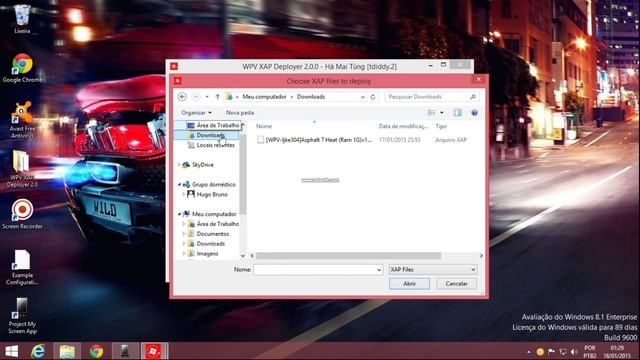Image resolution: width=640 pixels, height=360 pixels.
Task: Open the Avast Free Antivirus desktop icon
Action: coord(22,120)
